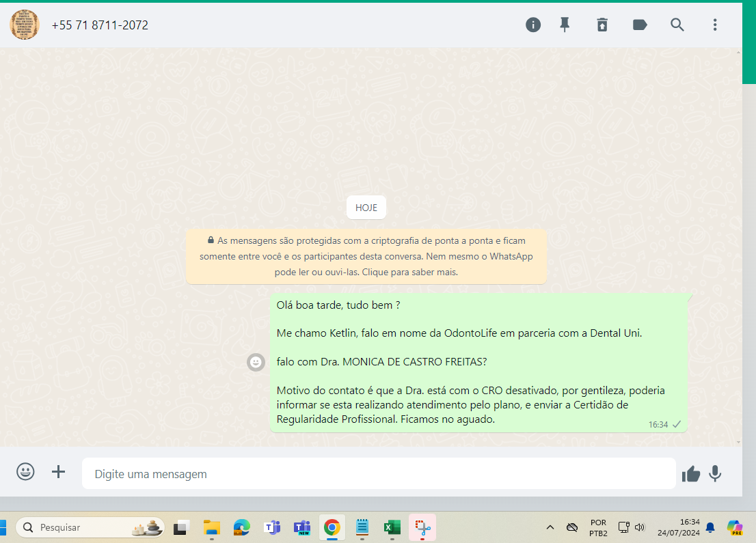Click the Windows Start button
Viewport: 756px width, 543px height.
coord(3,527)
